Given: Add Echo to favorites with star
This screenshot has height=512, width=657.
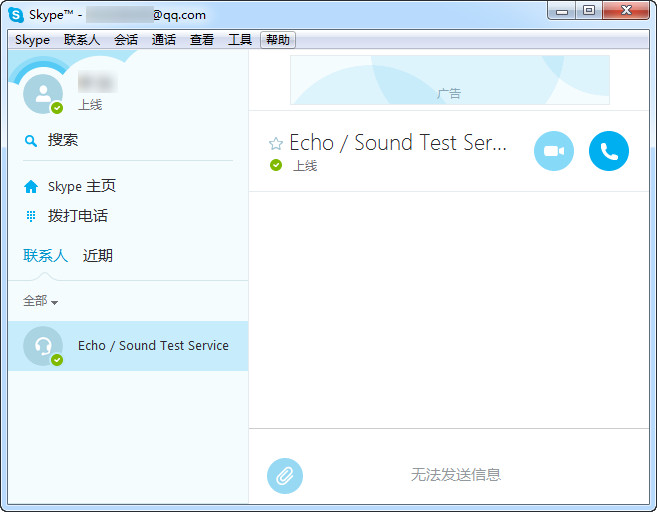Looking at the screenshot, I should pyautogui.click(x=276, y=144).
